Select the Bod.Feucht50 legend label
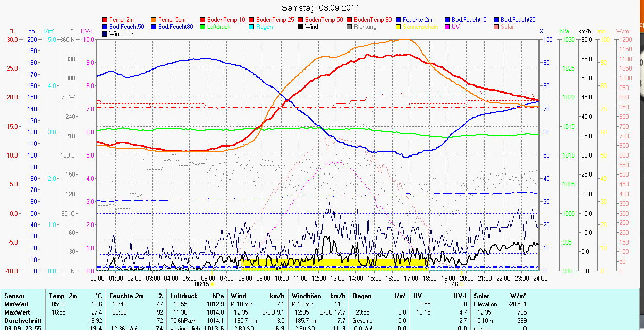644x330 pixels. tap(127, 26)
